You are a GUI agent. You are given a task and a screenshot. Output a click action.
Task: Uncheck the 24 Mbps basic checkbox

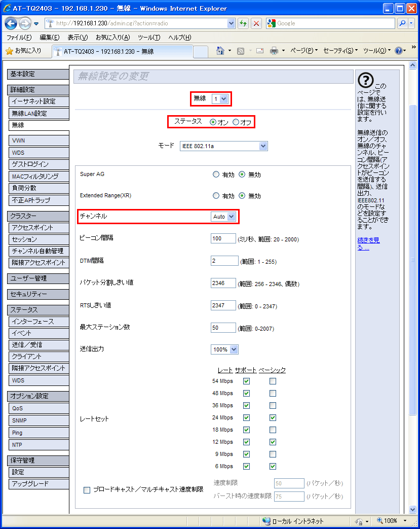[273, 417]
